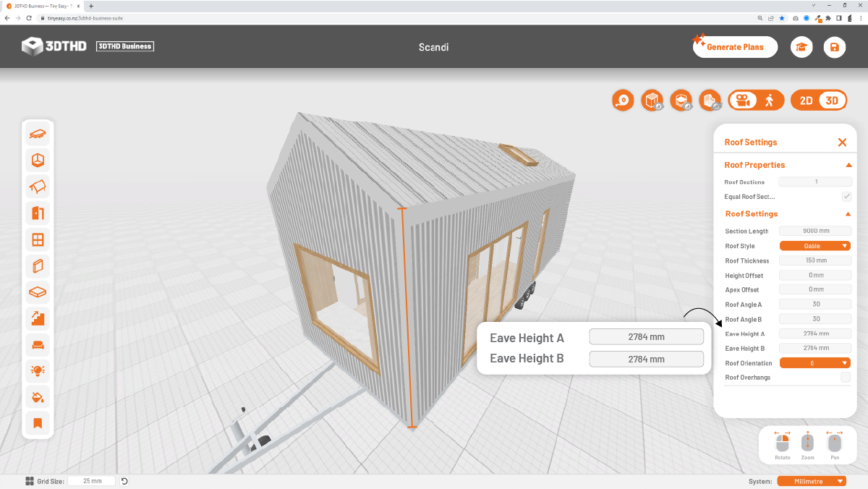The width and height of the screenshot is (868, 489).
Task: Open the browser extensions puzzle icon
Action: [x=827, y=17]
